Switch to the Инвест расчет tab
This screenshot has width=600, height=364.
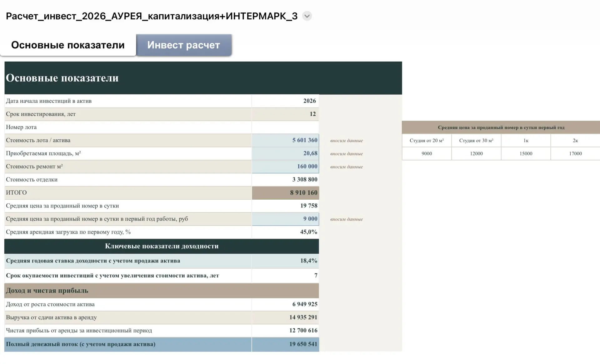click(184, 45)
